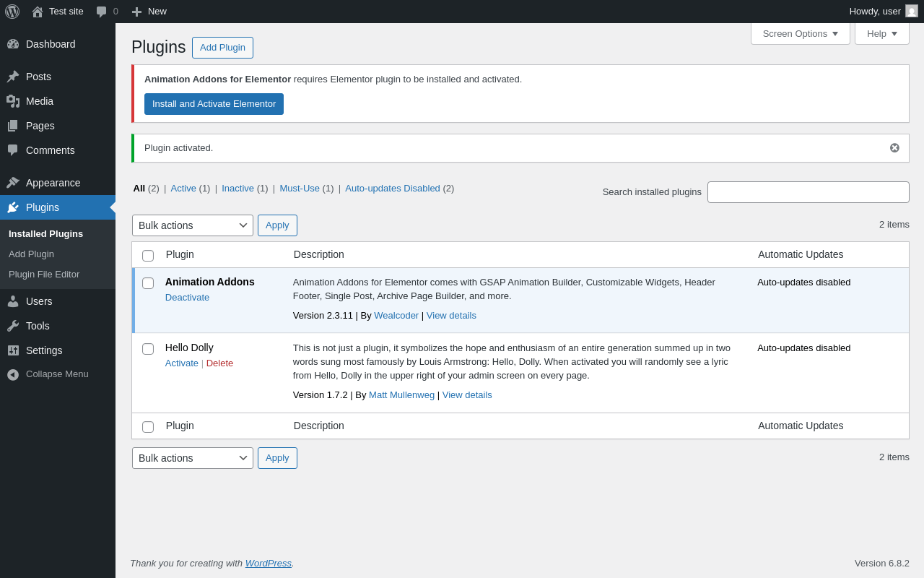
Task: Click the Tools wrench icon
Action: (x=13, y=326)
